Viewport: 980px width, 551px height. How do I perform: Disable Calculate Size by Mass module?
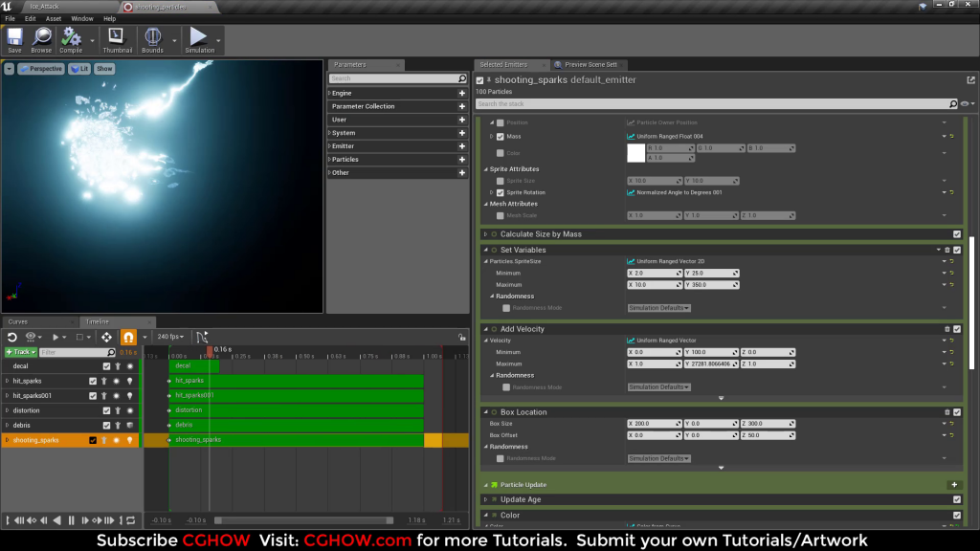click(957, 234)
